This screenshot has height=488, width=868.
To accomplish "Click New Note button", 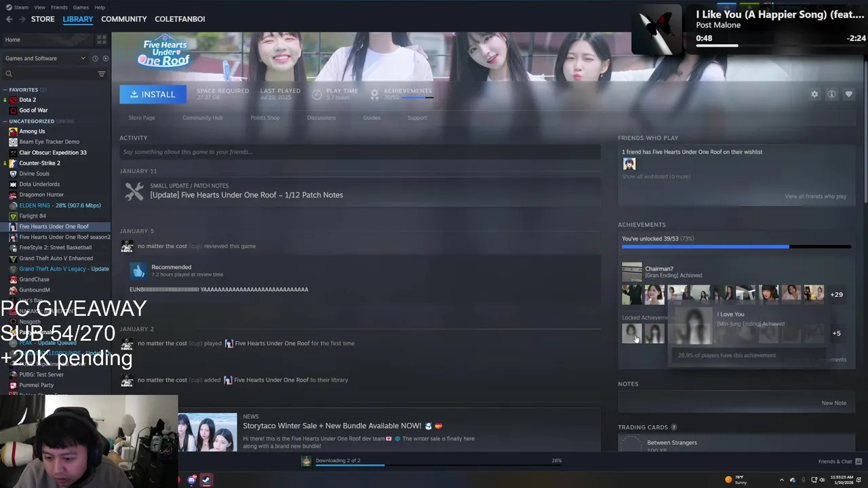I will pos(833,403).
